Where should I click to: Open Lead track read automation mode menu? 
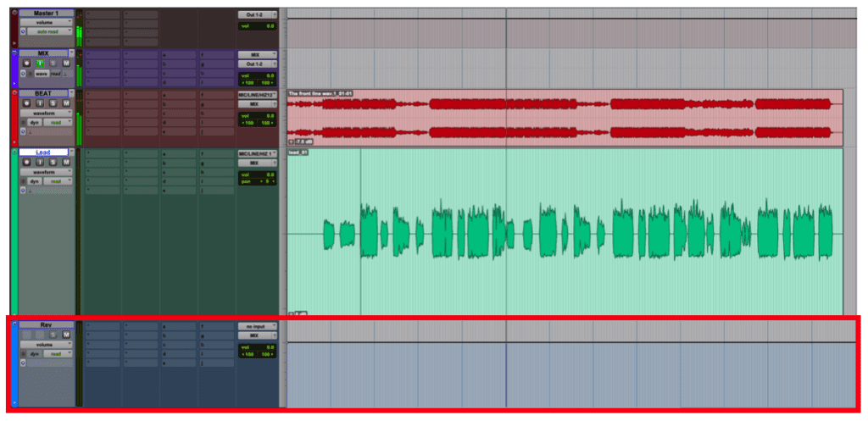tap(58, 181)
